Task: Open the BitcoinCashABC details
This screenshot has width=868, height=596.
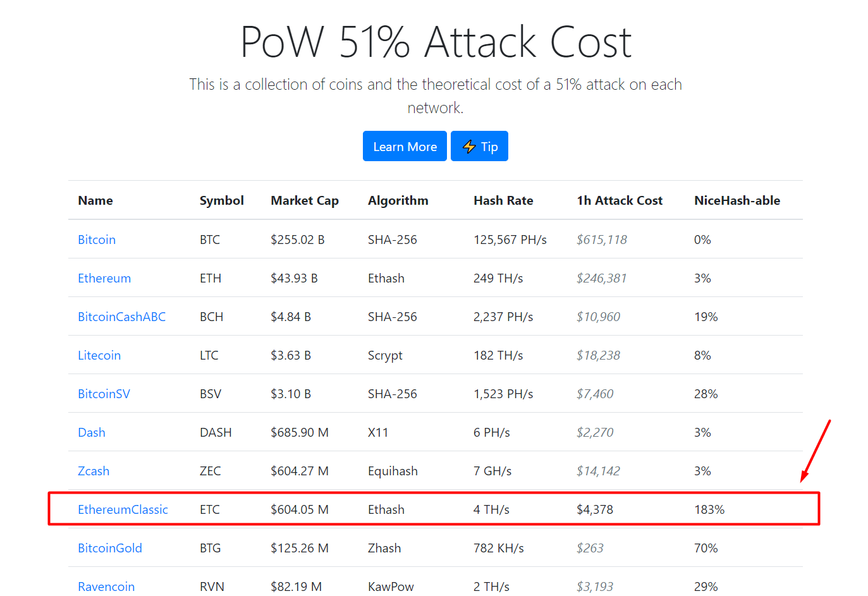Action: coord(121,317)
